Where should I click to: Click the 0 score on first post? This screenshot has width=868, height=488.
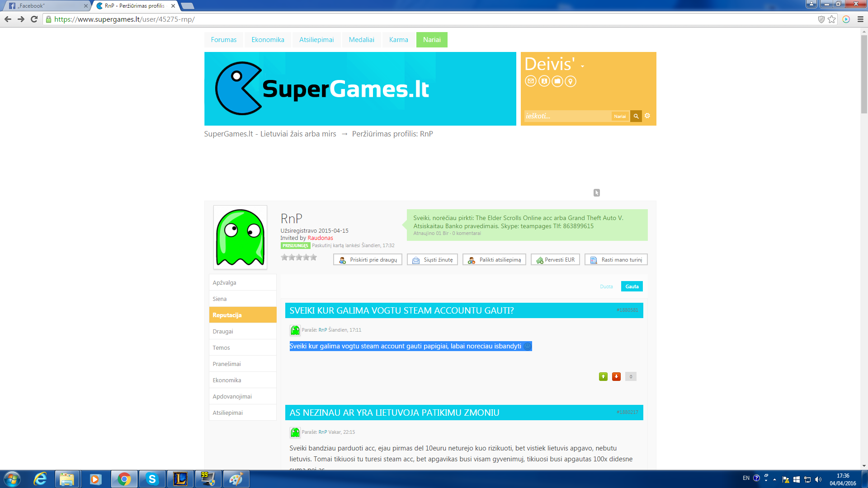coord(631,376)
